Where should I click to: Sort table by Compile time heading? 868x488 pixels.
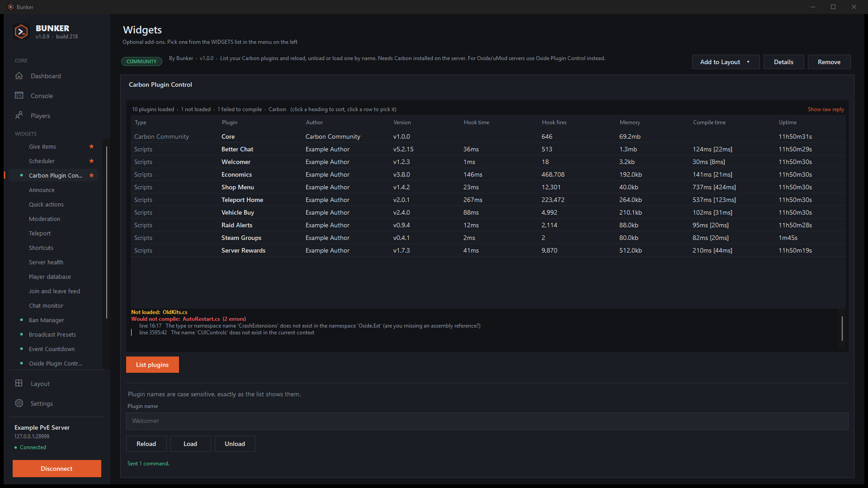tap(709, 122)
